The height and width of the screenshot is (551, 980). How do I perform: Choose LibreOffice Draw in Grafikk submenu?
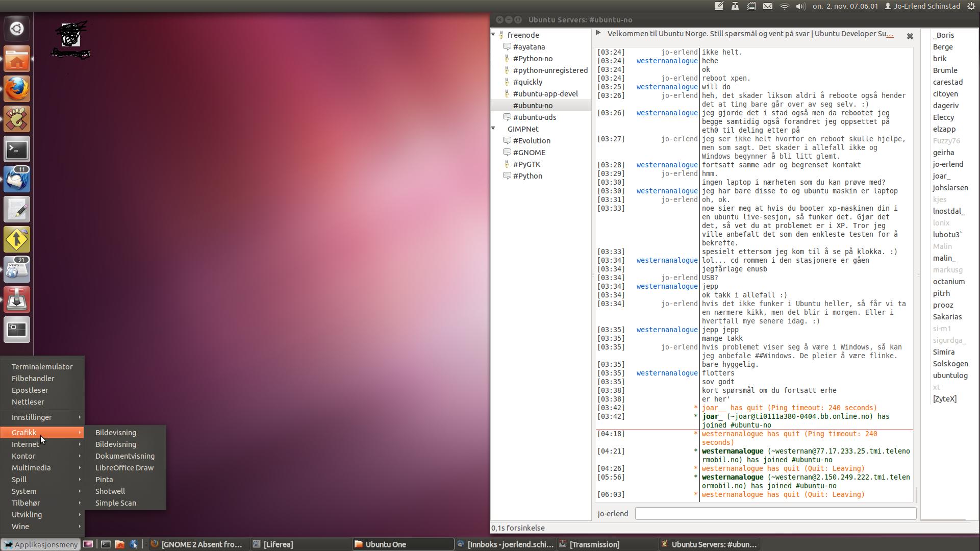pos(125,468)
